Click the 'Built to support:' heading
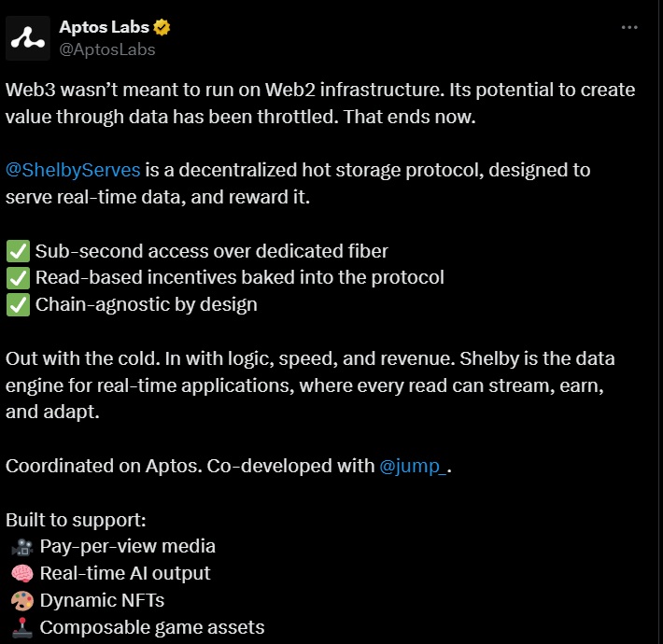Viewport: 663px width, 644px height. click(76, 520)
